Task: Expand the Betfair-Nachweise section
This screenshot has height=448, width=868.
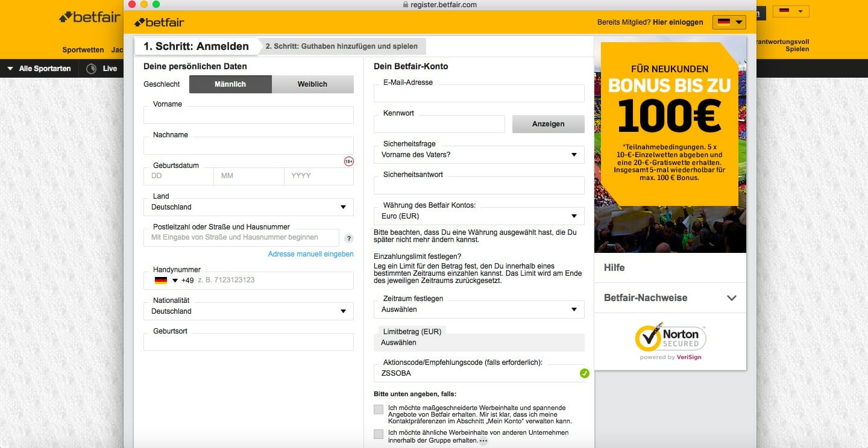Action: click(x=670, y=297)
